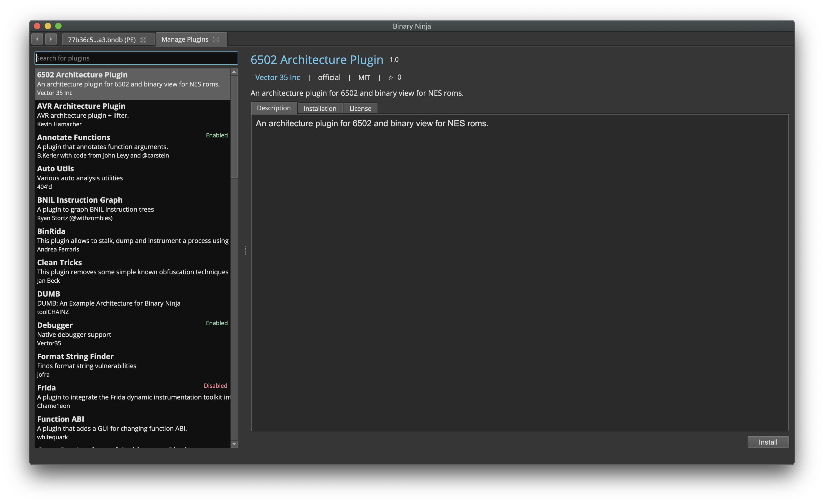Click author jofra
The image size is (824, 504).
[x=43, y=375]
